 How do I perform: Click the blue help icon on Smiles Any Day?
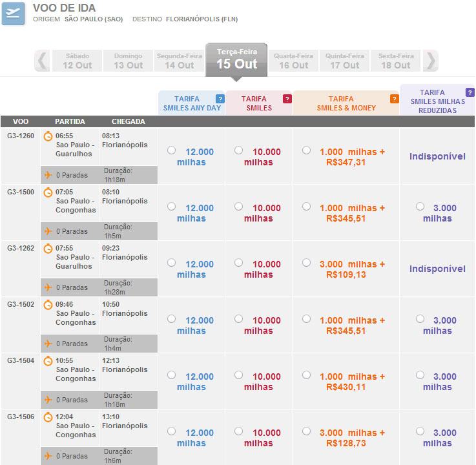point(220,99)
